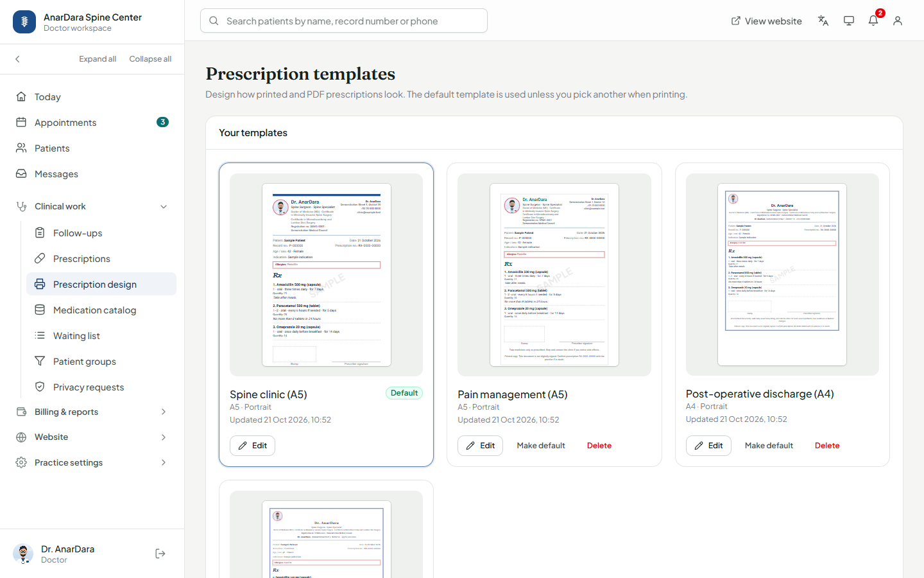The width and height of the screenshot is (924, 578).
Task: Edit the Post-operative discharge (A4) template
Action: [708, 446]
